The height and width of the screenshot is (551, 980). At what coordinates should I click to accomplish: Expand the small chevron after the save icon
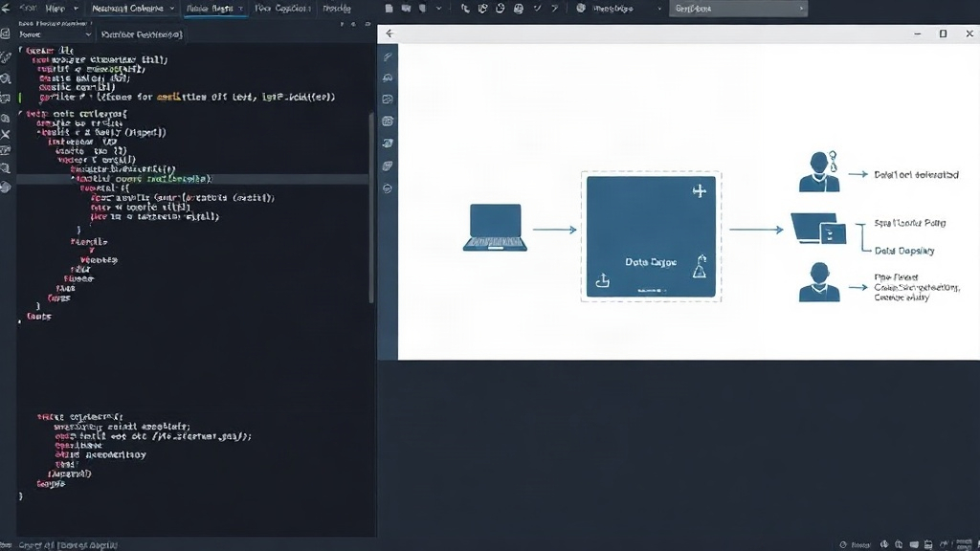point(438,8)
